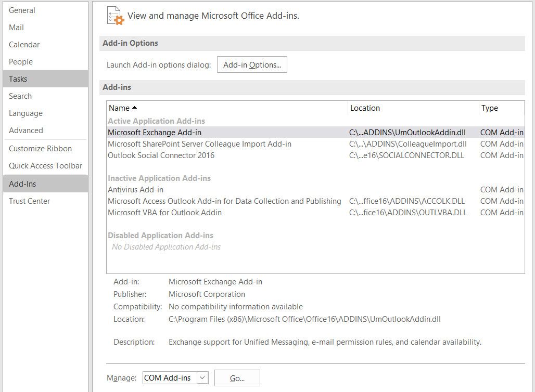Open the Tasks options category
This screenshot has height=392, width=535.
[x=18, y=79]
